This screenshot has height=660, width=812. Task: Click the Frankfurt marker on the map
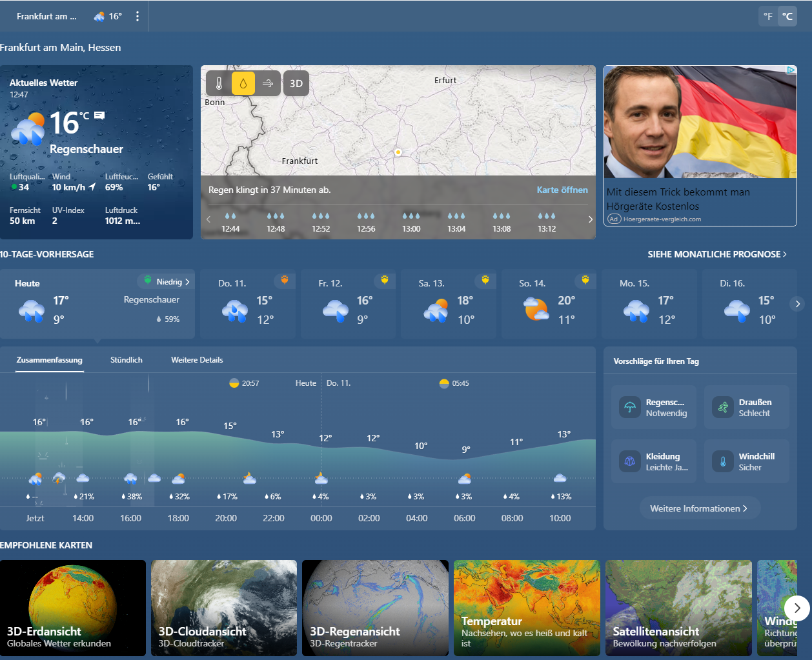(x=398, y=152)
